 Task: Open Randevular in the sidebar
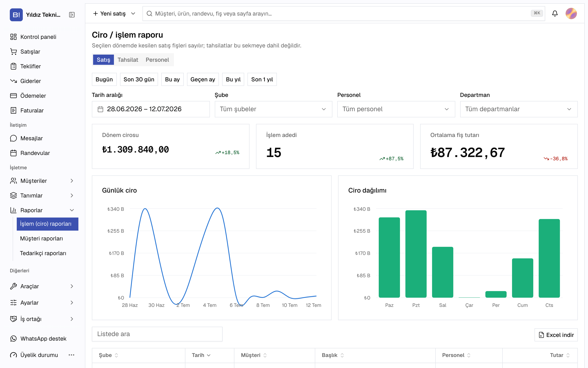point(30,153)
